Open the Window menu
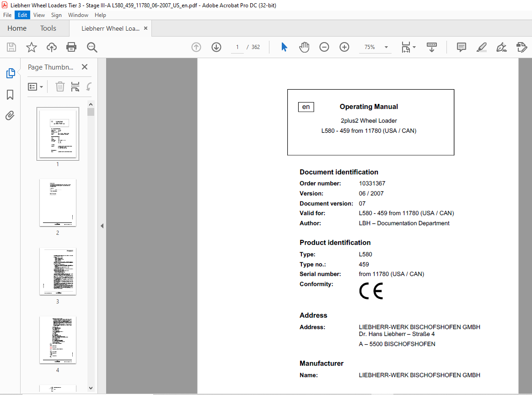 tap(78, 15)
